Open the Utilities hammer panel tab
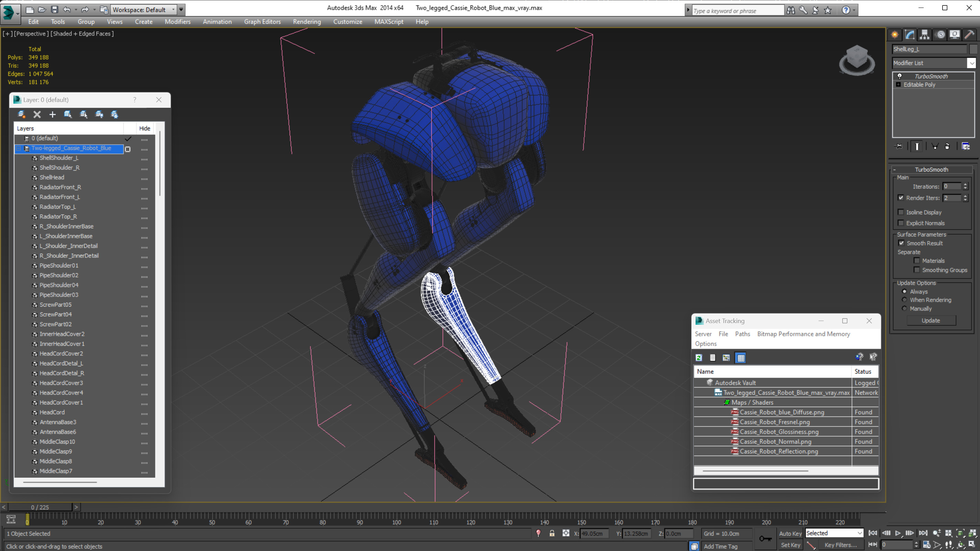This screenshot has width=980, height=551. pyautogui.click(x=969, y=35)
